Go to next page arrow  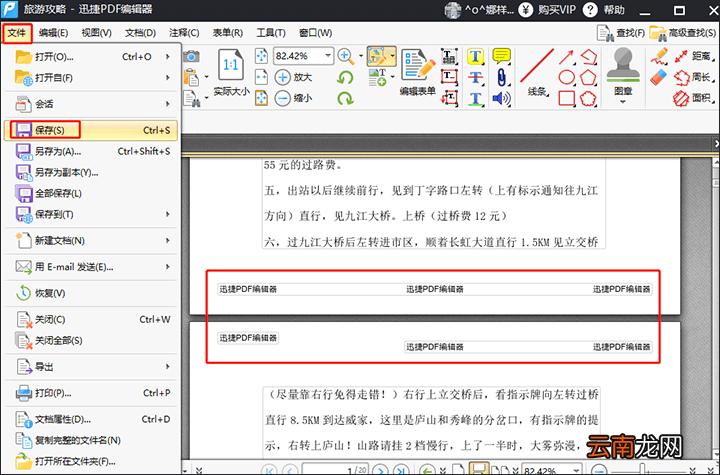pos(380,469)
